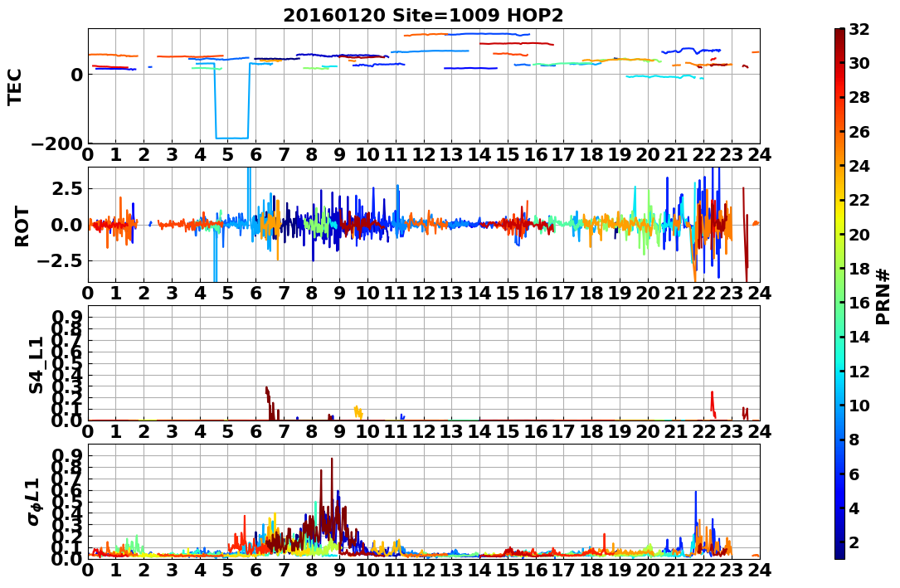The height and width of the screenshot is (588, 900).
Task: Click the "18" tick label on the colorbar
Action: coord(859,269)
